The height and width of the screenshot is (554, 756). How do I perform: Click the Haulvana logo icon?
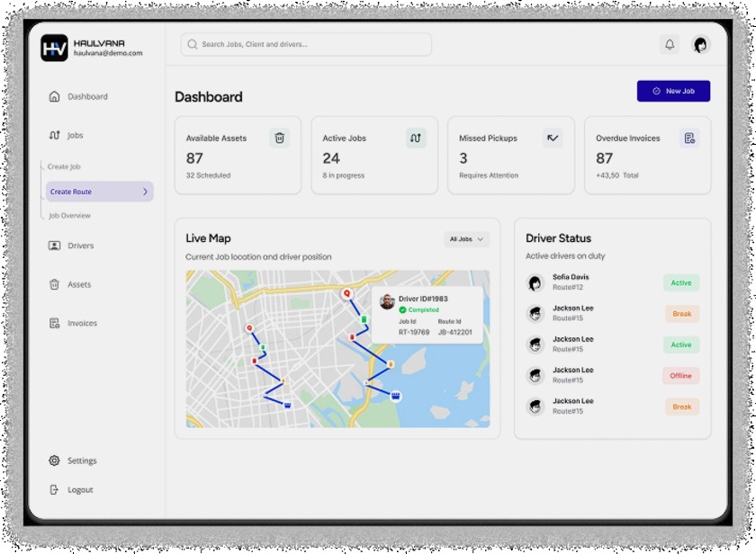54,48
